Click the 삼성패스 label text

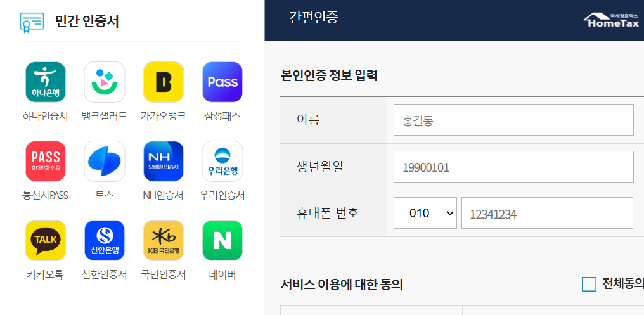[x=222, y=116]
